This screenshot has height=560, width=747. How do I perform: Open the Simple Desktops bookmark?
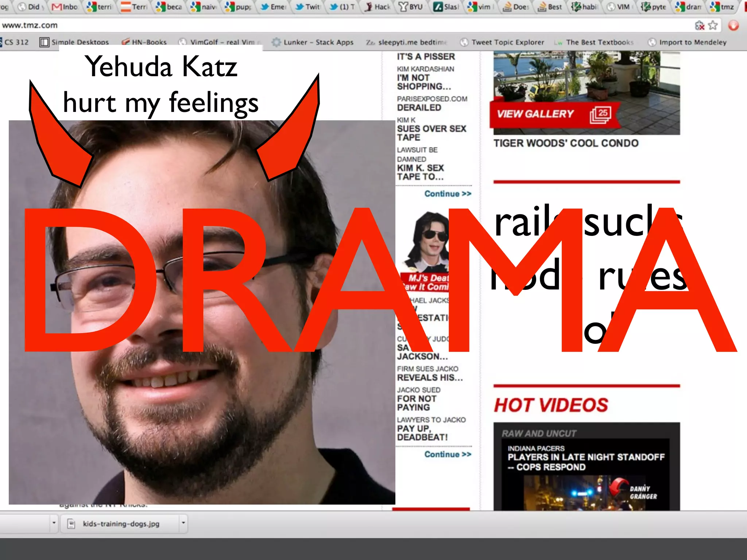74,42
